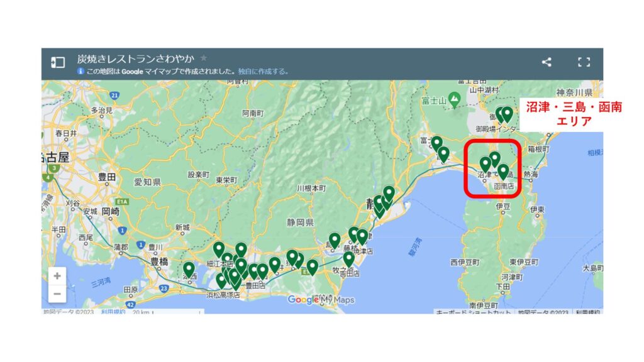Select the green pin above 沼津 label

click(x=486, y=163)
